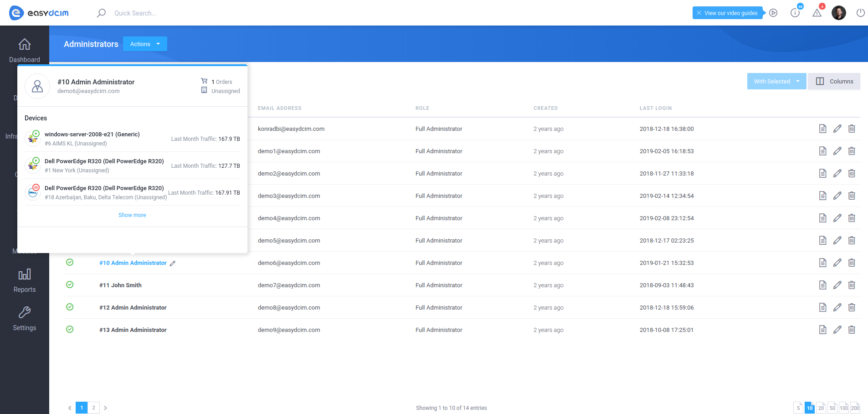Click the power logout icon
868x414 pixels.
click(861, 13)
